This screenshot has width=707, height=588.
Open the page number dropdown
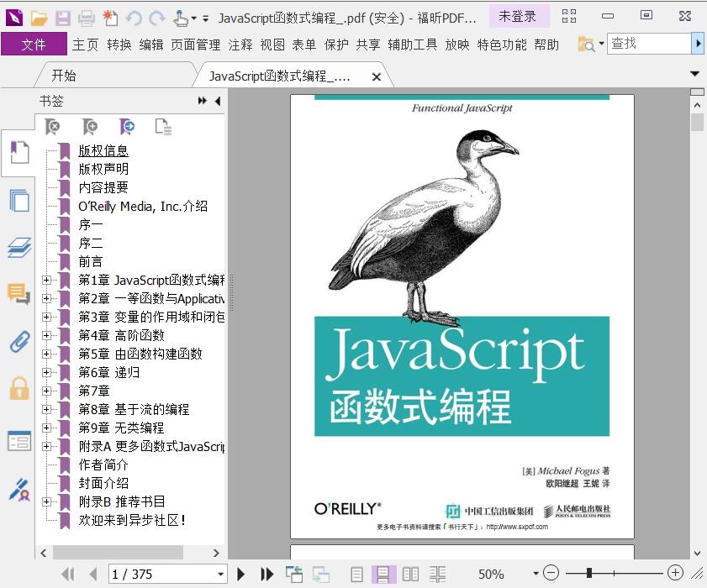(x=220, y=574)
